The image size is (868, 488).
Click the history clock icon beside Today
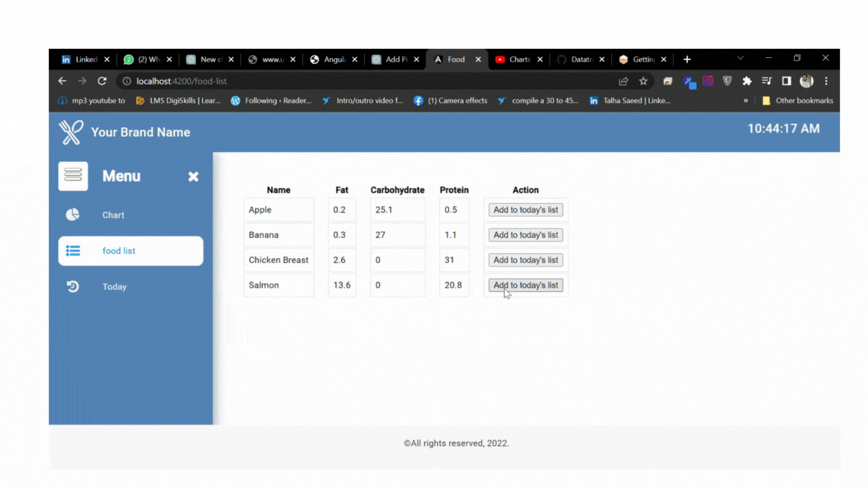click(72, 286)
